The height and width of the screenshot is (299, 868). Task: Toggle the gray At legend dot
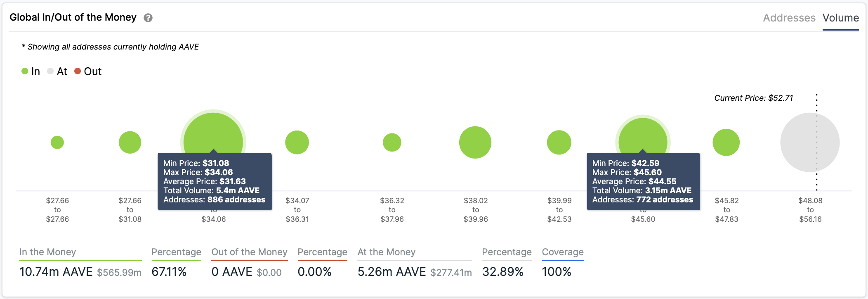click(x=50, y=71)
